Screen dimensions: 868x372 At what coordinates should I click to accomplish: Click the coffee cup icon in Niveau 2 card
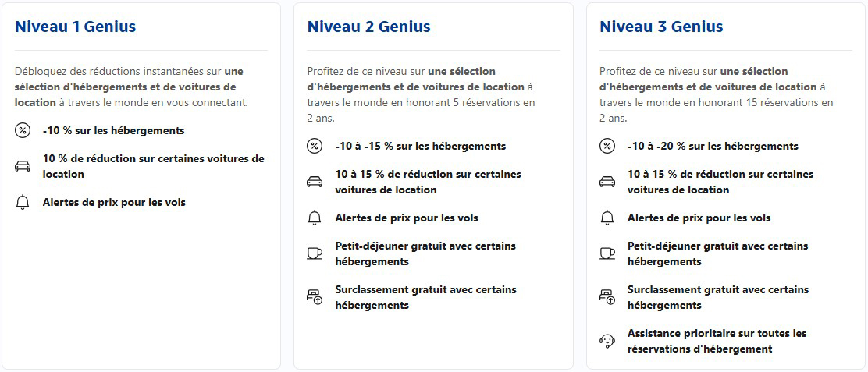click(315, 253)
